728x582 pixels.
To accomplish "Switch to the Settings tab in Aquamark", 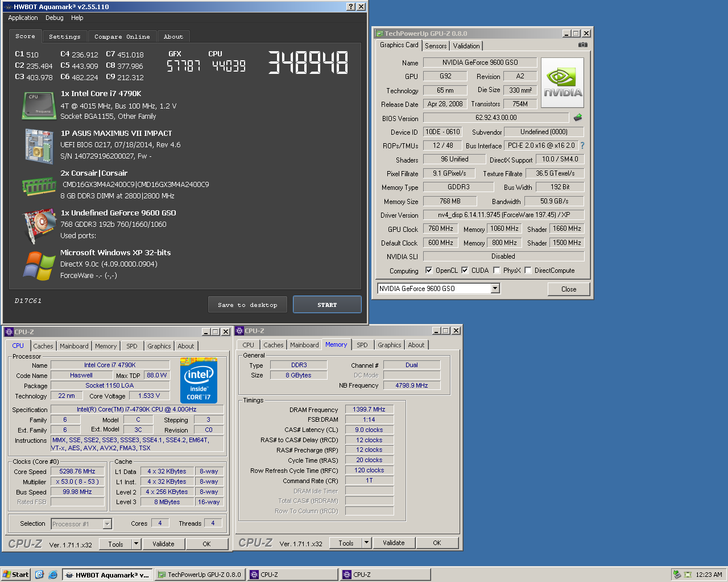I will (x=65, y=36).
